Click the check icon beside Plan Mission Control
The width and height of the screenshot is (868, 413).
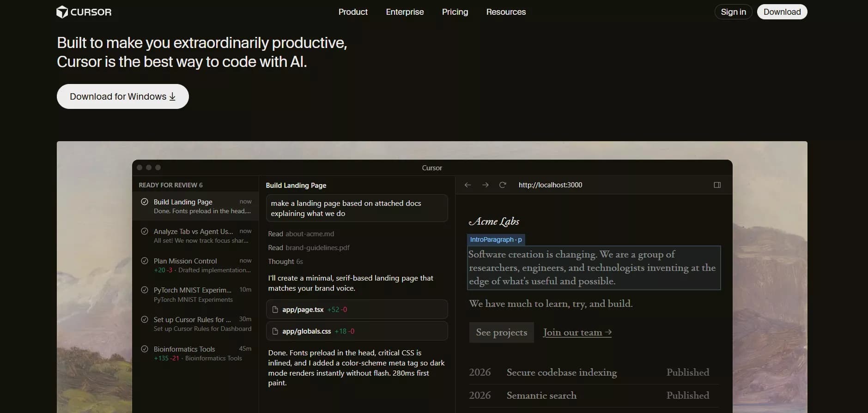pyautogui.click(x=145, y=261)
